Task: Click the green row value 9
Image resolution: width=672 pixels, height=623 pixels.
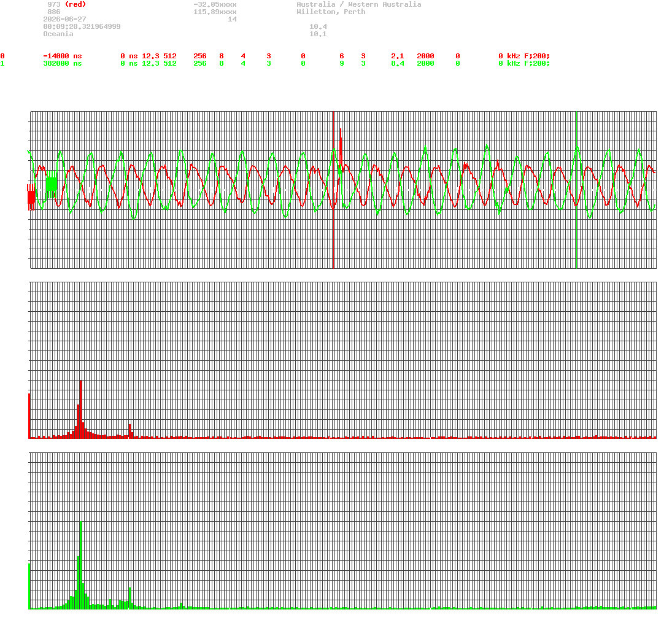Action: [342, 63]
